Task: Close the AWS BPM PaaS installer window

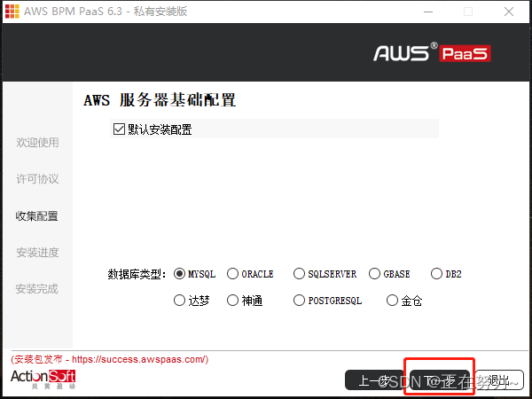Action: 509,12
